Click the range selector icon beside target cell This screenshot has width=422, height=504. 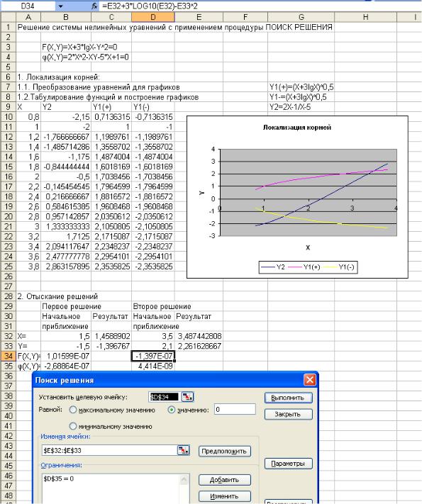pos(187,397)
